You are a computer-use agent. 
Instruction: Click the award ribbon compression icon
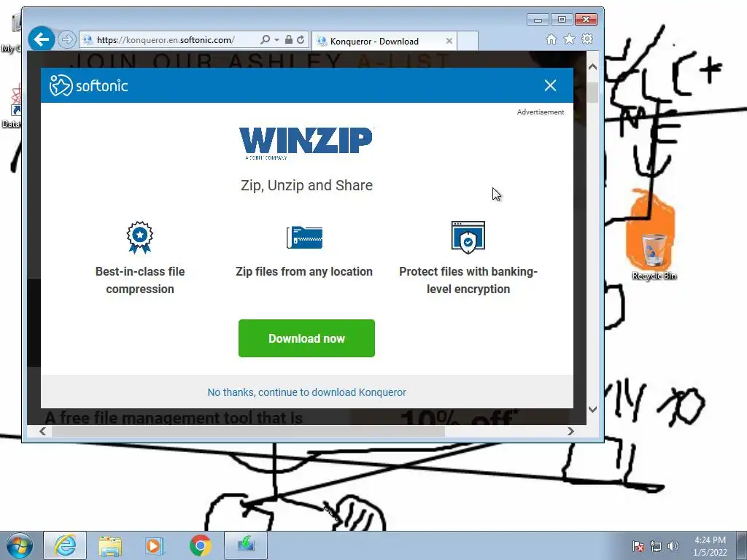point(139,237)
